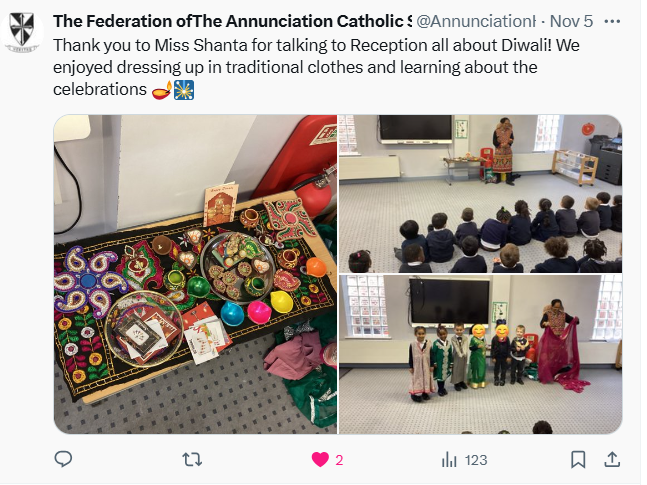Click the like count number 2
This screenshot has height=485, width=647.
tap(339, 460)
